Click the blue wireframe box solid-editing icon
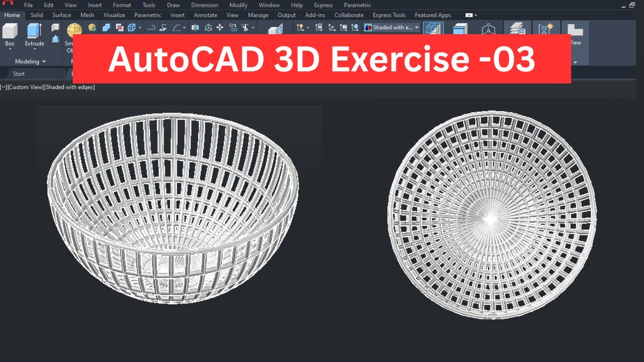Screen dimensions: 644x362 point(132,28)
